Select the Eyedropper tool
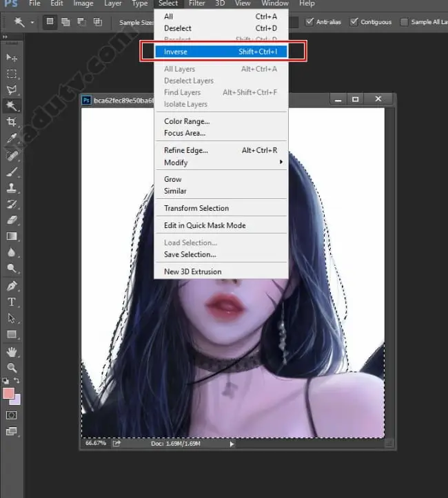Screen dimensions: 448x498 (12, 138)
